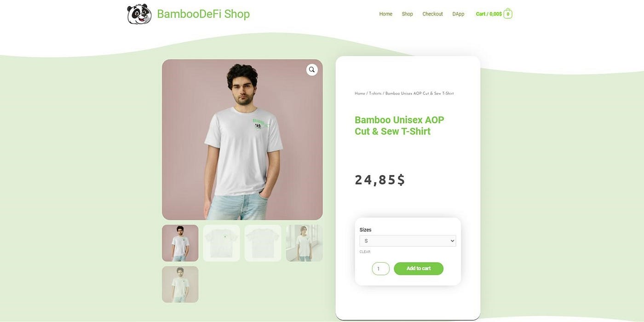Open the Checkout menu item
This screenshot has width=644, height=322.
click(x=432, y=14)
